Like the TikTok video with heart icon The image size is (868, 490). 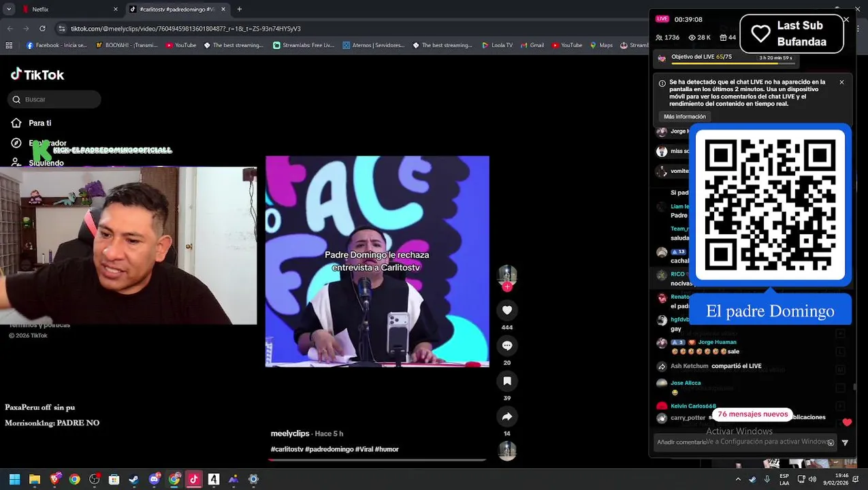[x=507, y=310]
